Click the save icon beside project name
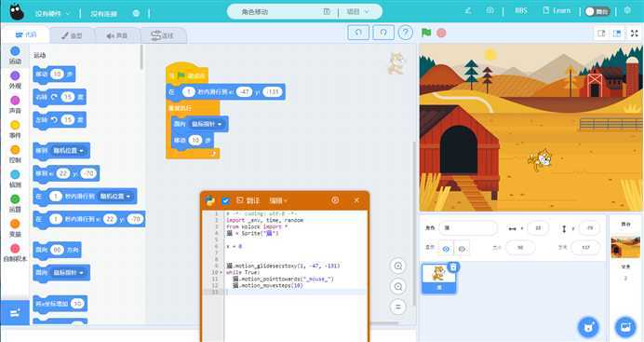Viewport: 644px width, 342px height. click(327, 12)
